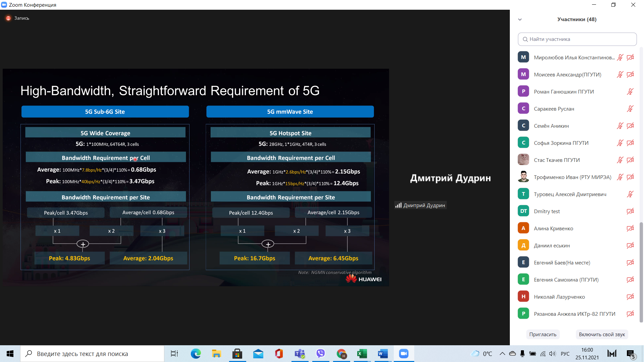
Task: Click camera-off icon for Моисеев Александр
Action: point(630,74)
